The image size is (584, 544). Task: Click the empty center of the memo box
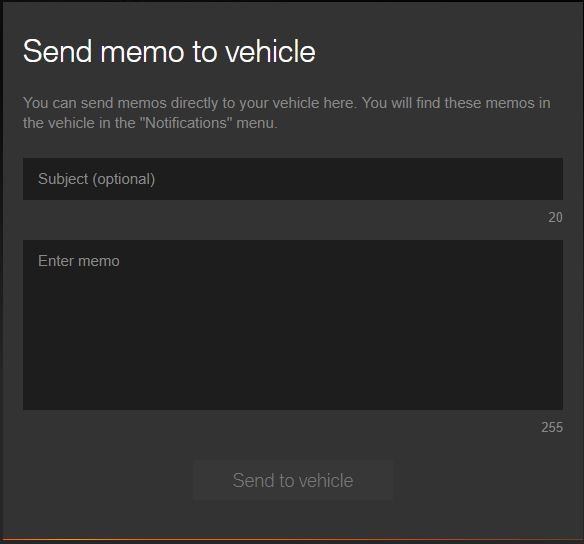coord(293,325)
